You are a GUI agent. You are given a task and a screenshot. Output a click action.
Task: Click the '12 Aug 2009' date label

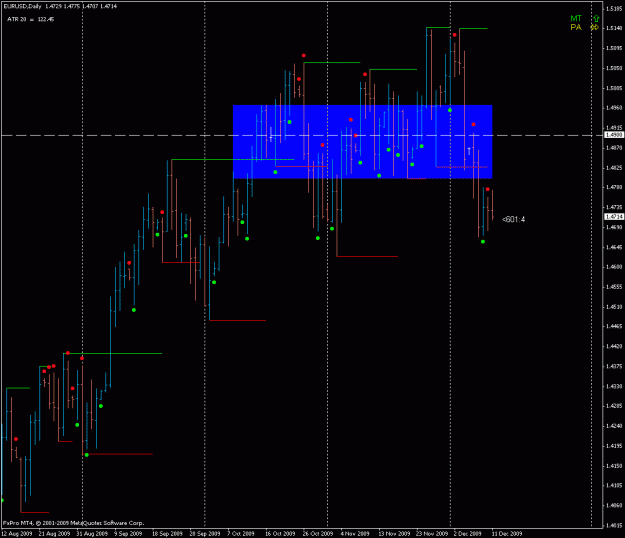click(17, 534)
